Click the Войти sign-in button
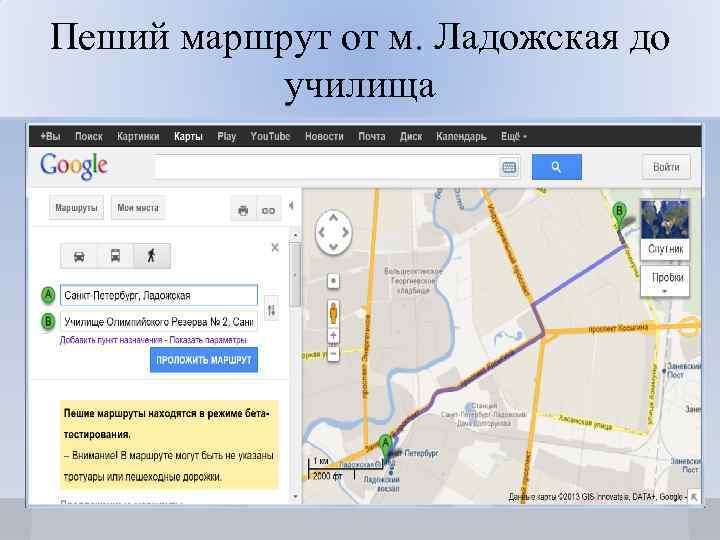 click(666, 167)
